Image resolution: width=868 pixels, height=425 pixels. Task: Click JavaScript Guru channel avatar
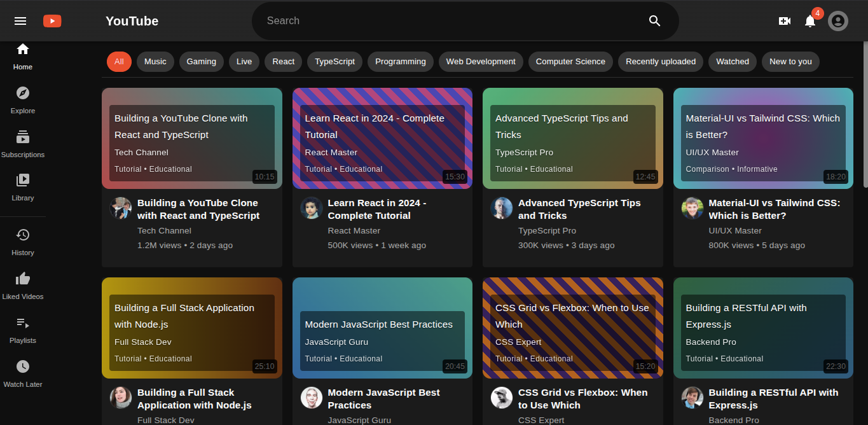click(x=311, y=398)
